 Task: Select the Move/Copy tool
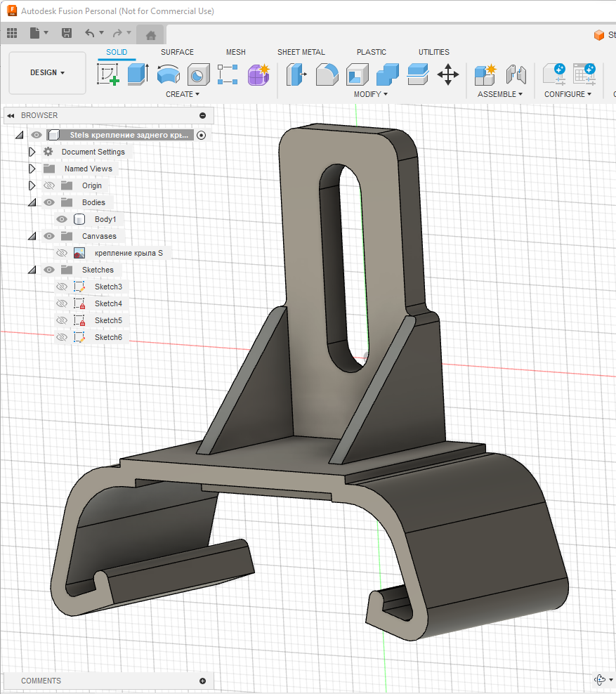coord(448,74)
